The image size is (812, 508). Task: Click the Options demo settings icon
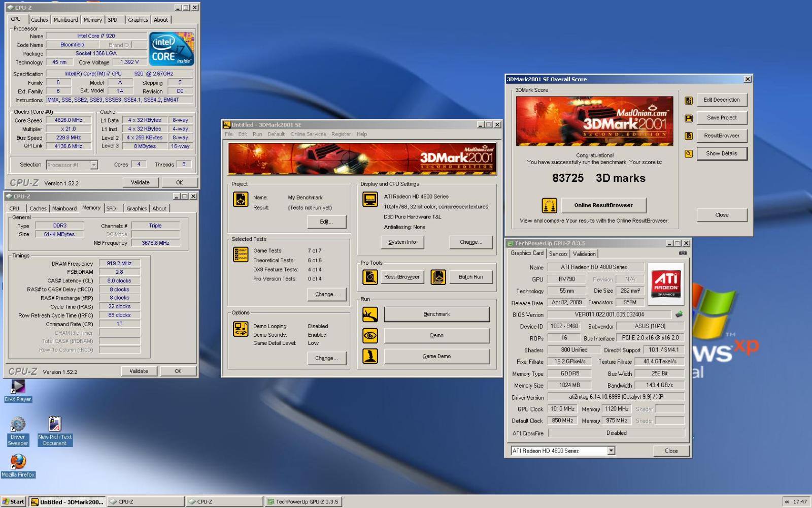pos(241,329)
